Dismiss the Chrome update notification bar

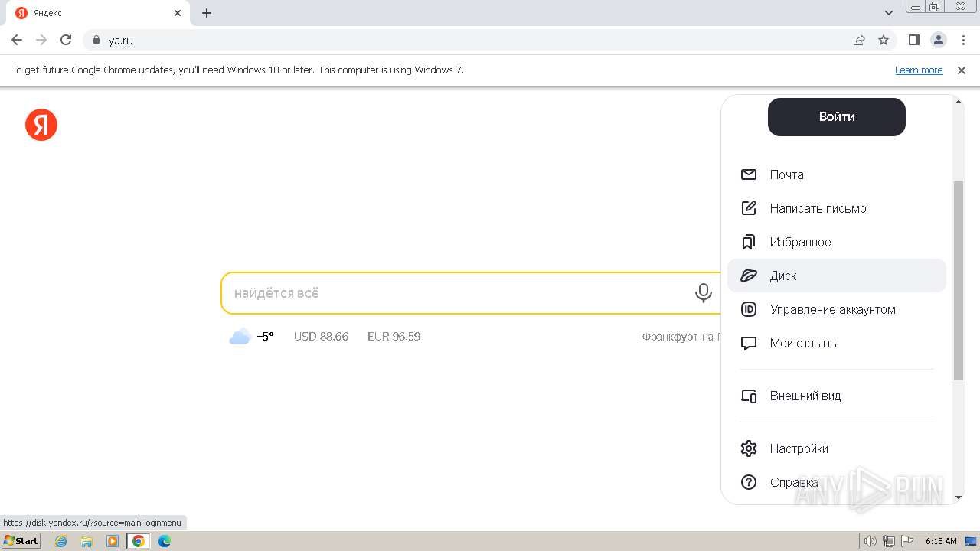[962, 70]
